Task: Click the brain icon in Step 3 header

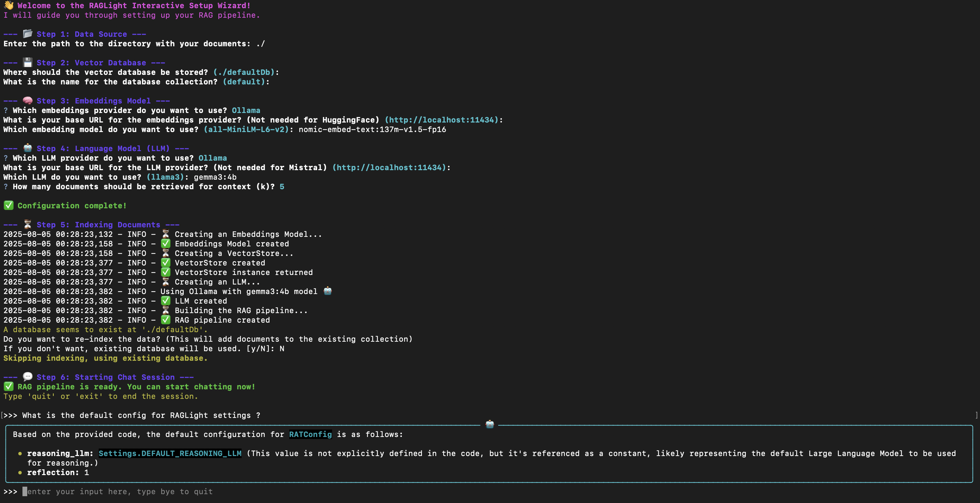Action: 27,100
